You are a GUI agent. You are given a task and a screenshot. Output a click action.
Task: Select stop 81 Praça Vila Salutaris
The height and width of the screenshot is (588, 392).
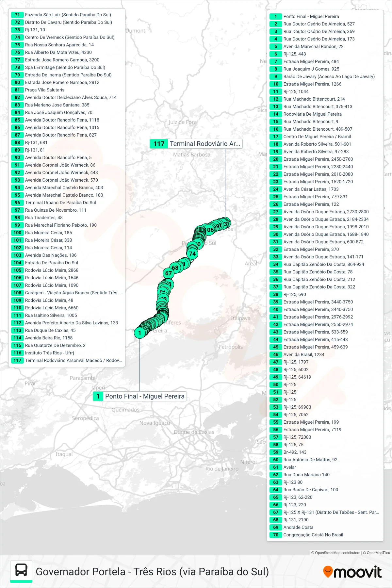(x=67, y=90)
